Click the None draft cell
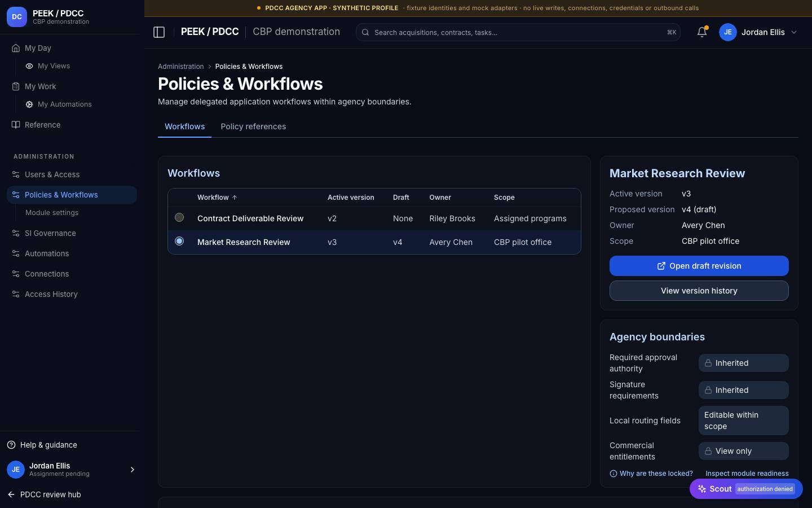This screenshot has width=812, height=508. (x=403, y=218)
